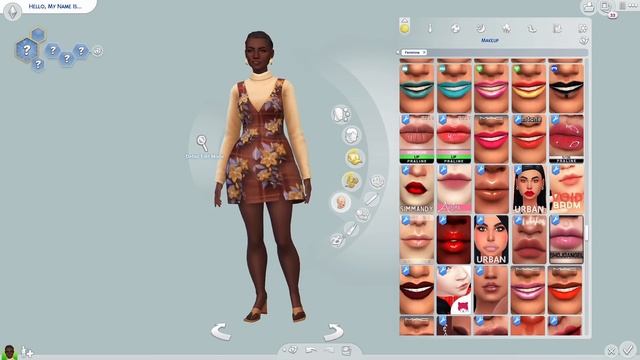Apply the hot pink lipstick in the second row
This screenshot has width=640, height=360.
click(x=491, y=139)
